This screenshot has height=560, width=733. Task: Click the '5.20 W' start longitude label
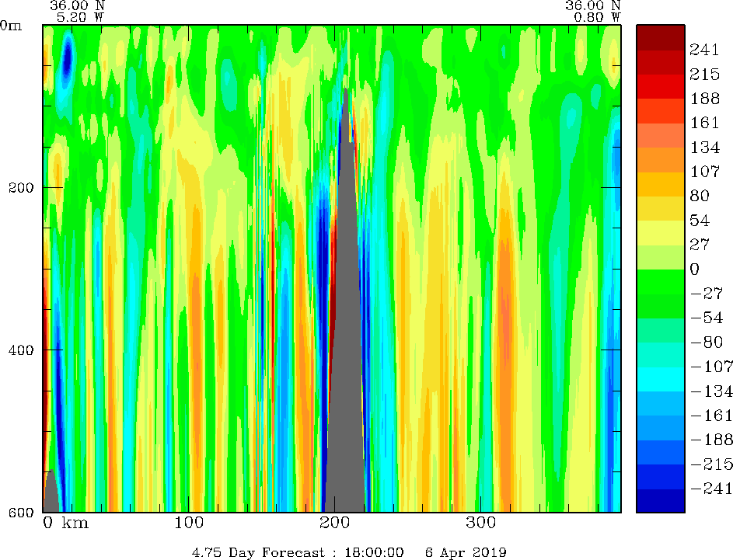(80, 18)
